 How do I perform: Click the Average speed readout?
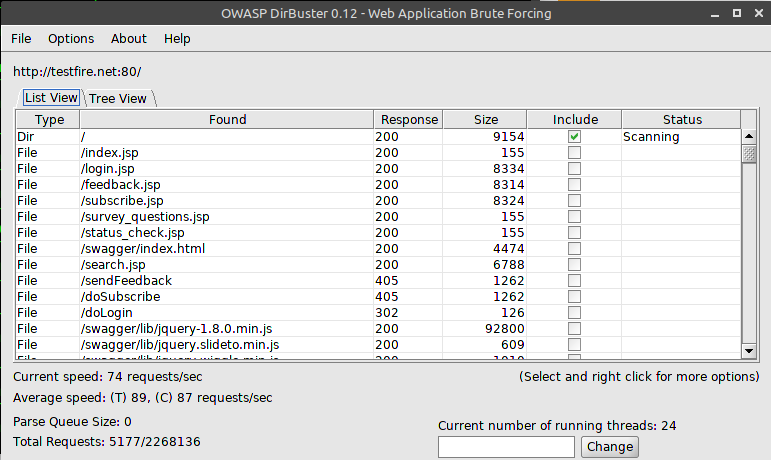pyautogui.click(x=143, y=398)
